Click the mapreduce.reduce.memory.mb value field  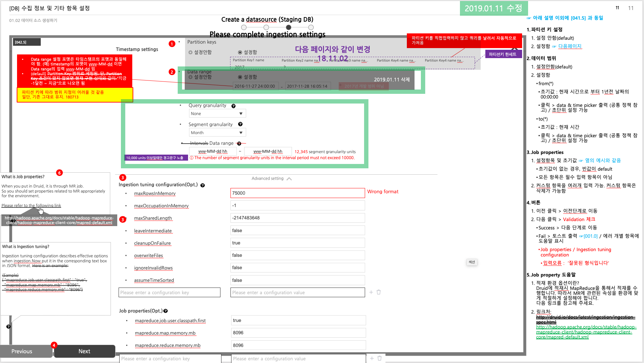pyautogui.click(x=298, y=345)
